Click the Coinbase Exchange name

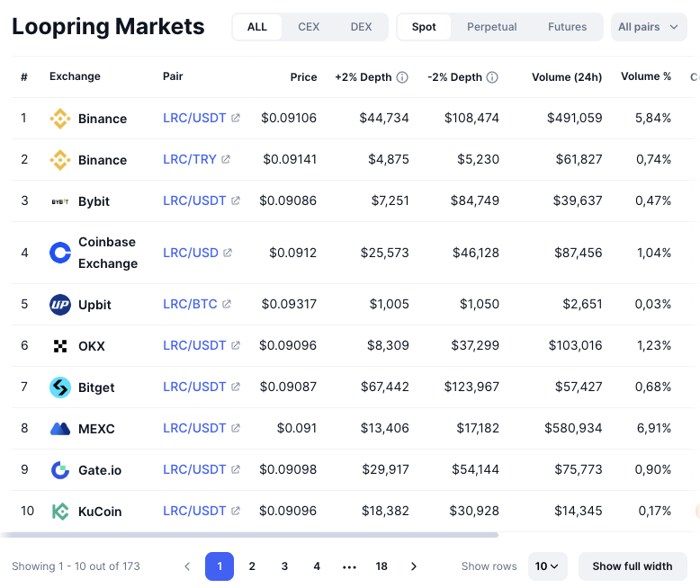[108, 253]
